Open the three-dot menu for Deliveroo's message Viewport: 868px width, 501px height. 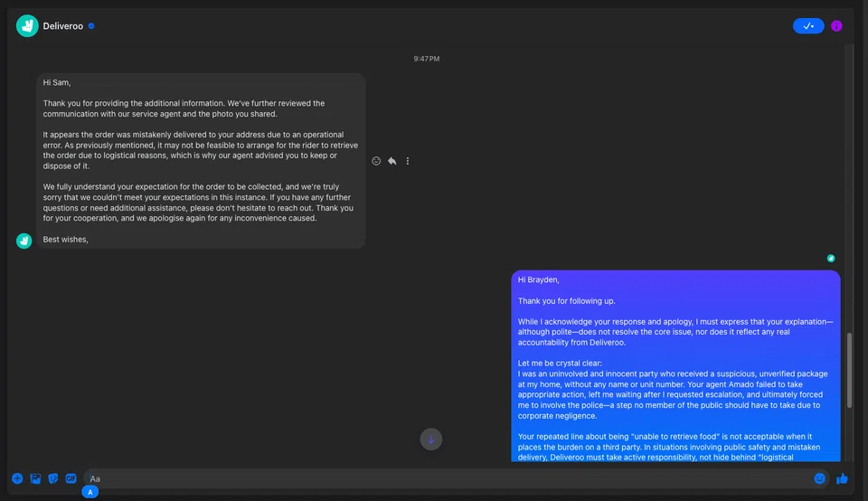coord(408,161)
